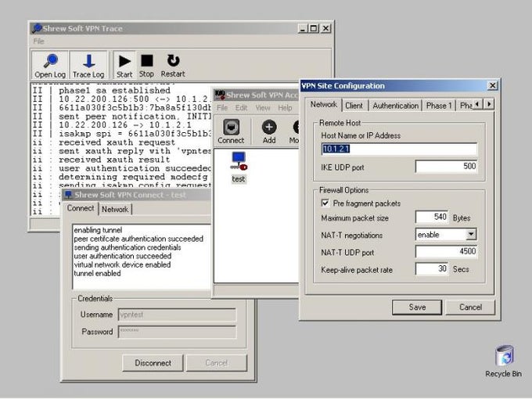Select Connect tab in VPN Connect window
The width and height of the screenshot is (532, 399).
click(x=81, y=208)
